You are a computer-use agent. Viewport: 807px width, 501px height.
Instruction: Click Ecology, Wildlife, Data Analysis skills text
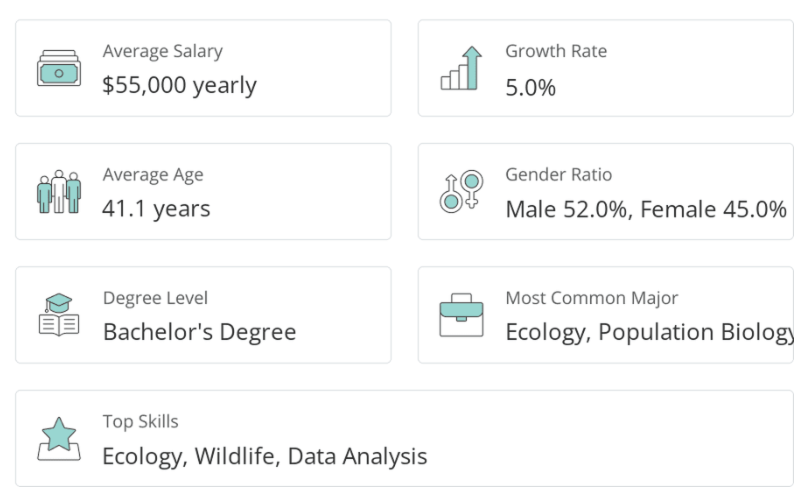[x=264, y=456]
